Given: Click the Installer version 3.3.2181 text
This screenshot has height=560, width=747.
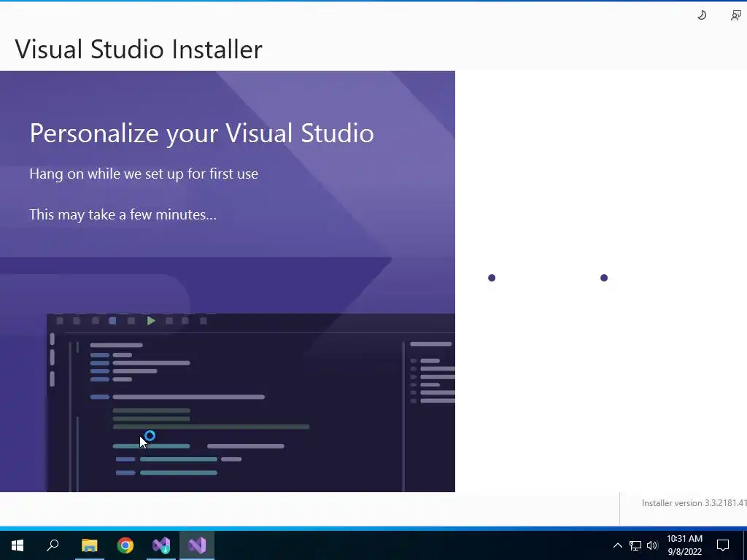Looking at the screenshot, I should (x=694, y=503).
